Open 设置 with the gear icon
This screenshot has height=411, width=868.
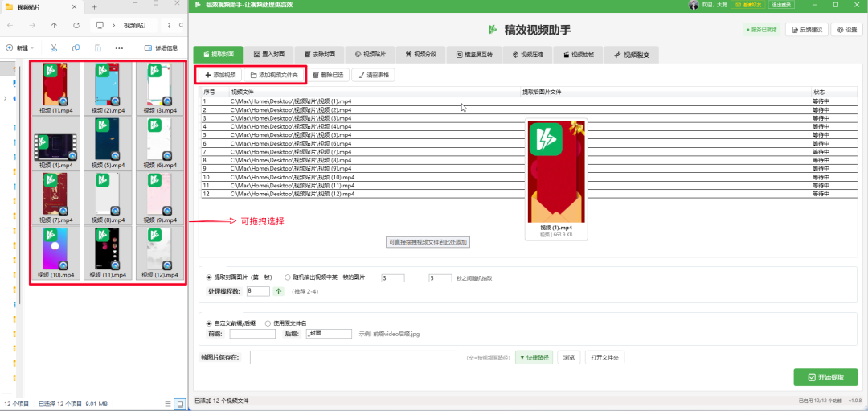click(848, 30)
